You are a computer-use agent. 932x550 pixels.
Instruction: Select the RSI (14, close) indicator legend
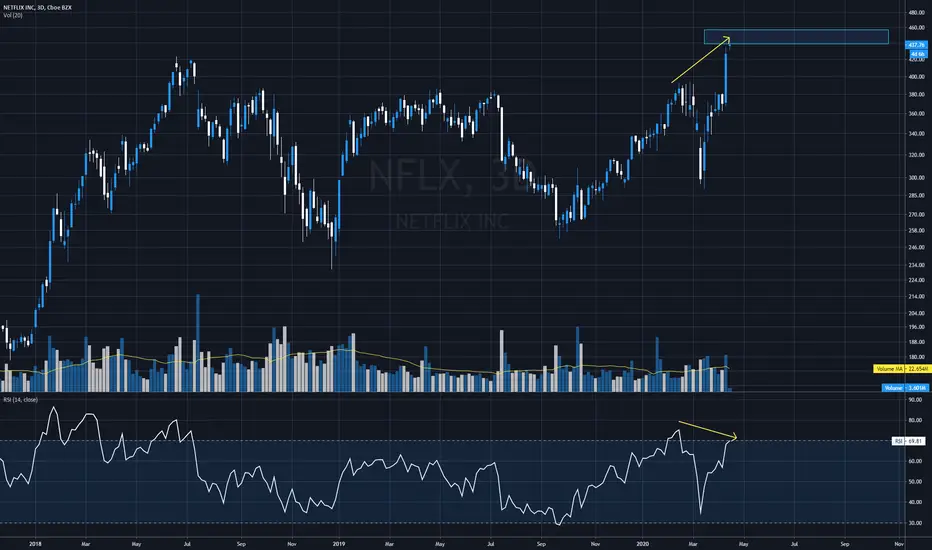coord(20,400)
